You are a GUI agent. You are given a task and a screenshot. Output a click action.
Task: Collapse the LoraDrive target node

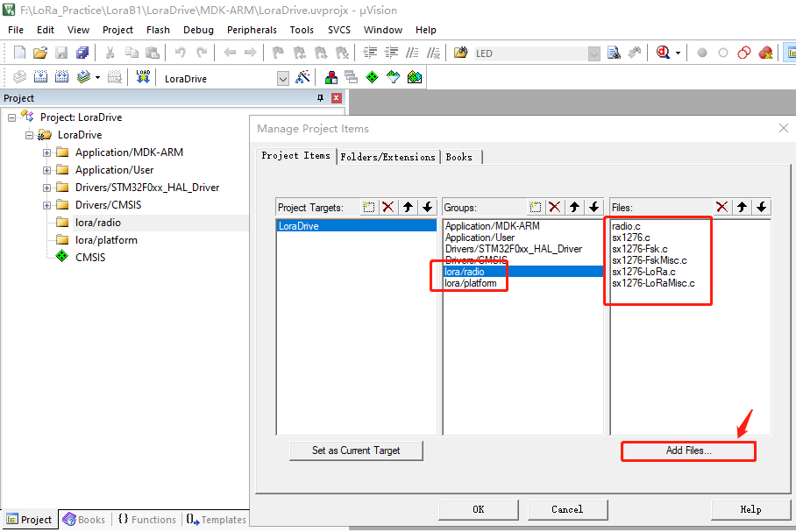click(x=29, y=135)
